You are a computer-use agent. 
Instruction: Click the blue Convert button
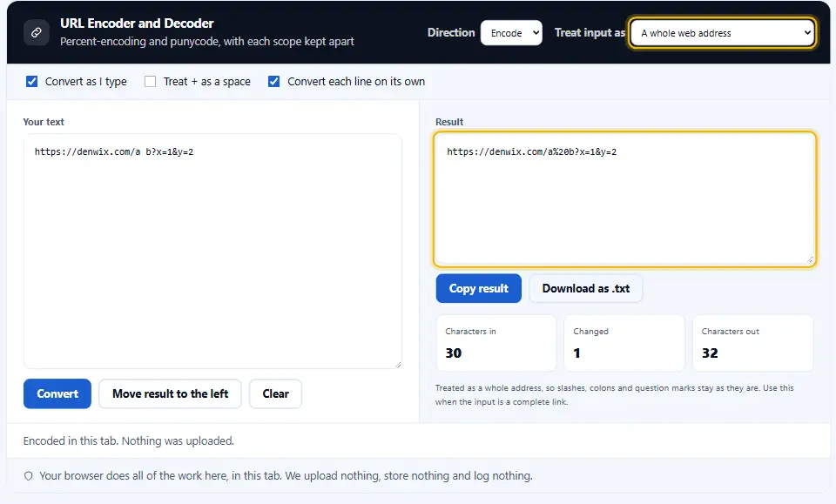point(57,393)
